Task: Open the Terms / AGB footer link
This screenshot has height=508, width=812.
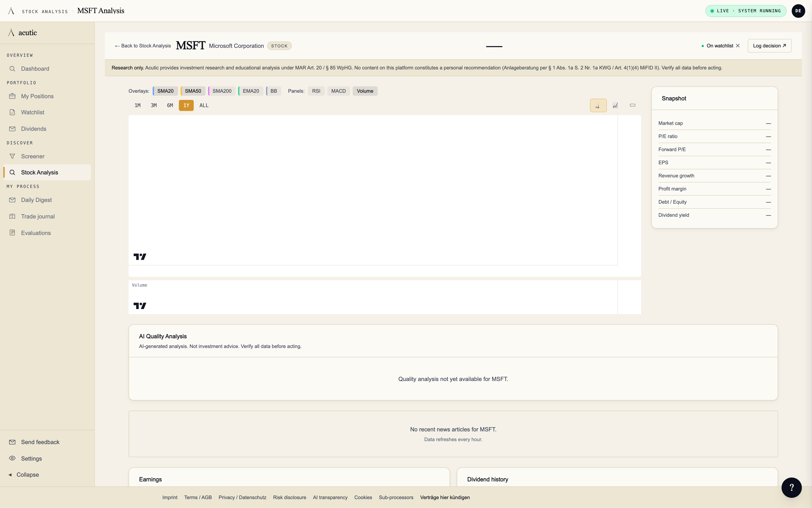Action: click(198, 497)
